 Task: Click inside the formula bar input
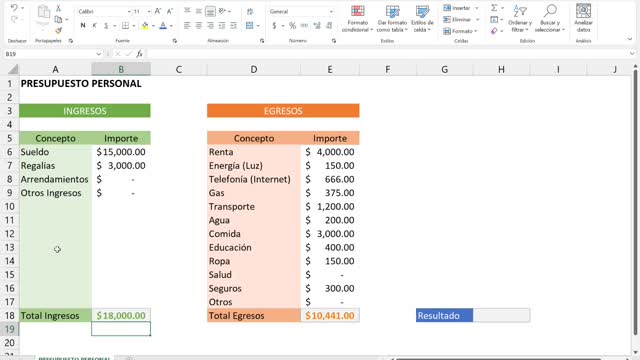pos(388,53)
